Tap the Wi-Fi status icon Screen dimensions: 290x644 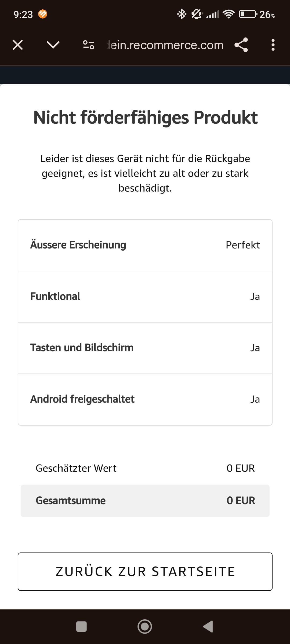click(229, 14)
